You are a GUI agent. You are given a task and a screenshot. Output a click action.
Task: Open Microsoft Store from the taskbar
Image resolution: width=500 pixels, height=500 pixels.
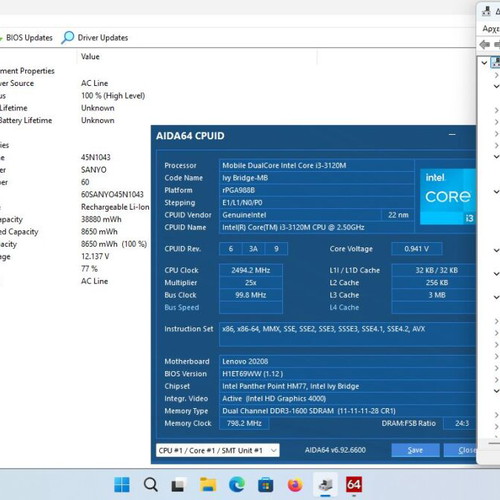pos(266,484)
